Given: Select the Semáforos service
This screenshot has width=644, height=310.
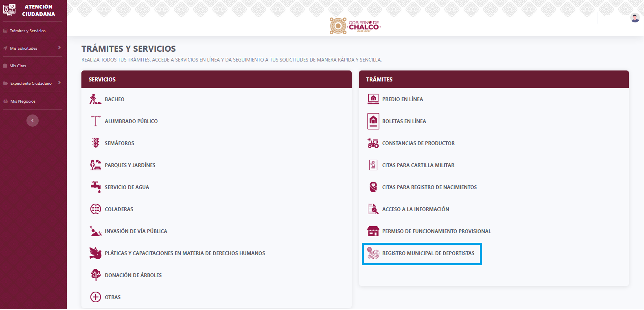Looking at the screenshot, I should click(x=119, y=143).
